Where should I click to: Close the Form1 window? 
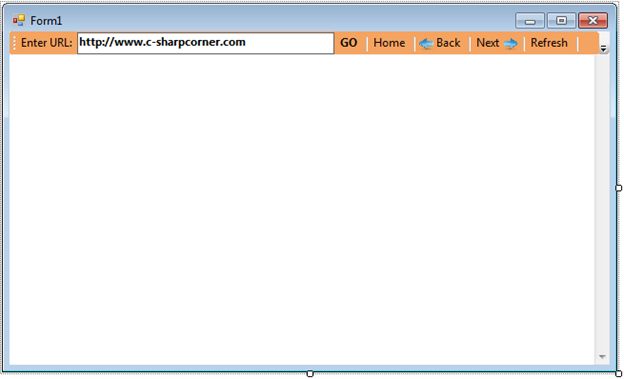click(x=593, y=21)
